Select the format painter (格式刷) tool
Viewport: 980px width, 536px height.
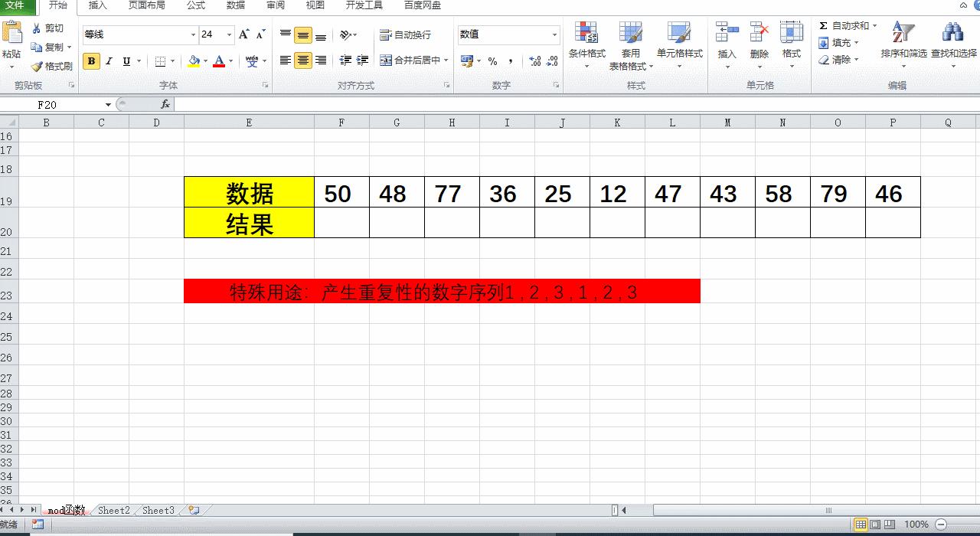tap(52, 66)
